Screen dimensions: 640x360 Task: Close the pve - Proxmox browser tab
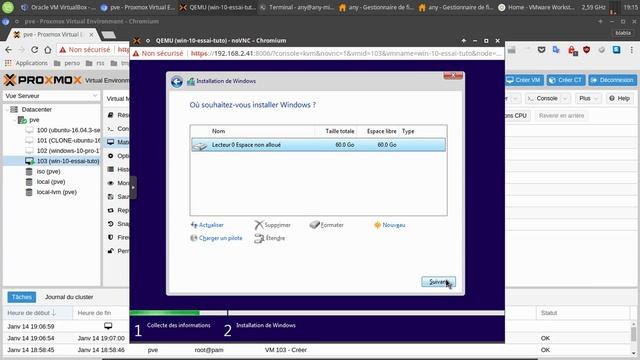pyautogui.click(x=91, y=35)
